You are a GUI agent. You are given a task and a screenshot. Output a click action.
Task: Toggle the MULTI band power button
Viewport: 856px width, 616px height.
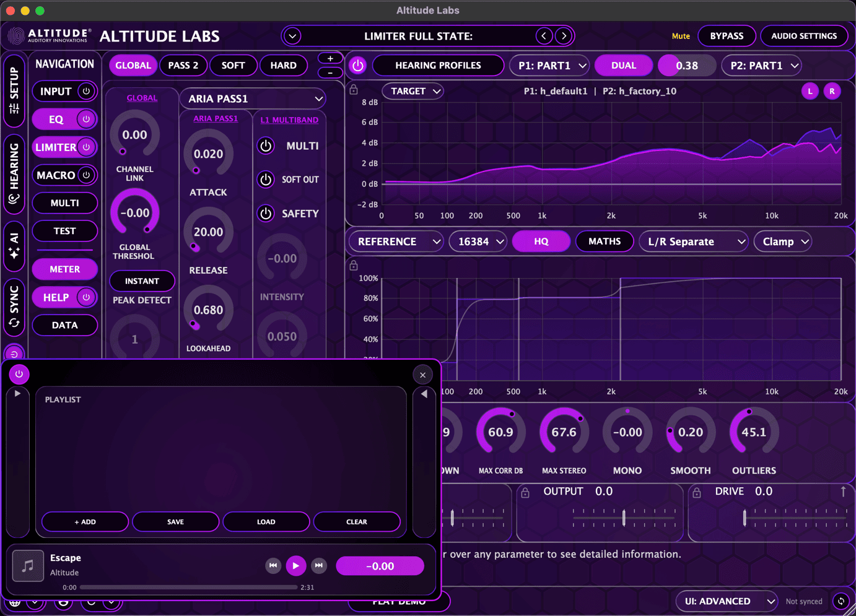265,145
